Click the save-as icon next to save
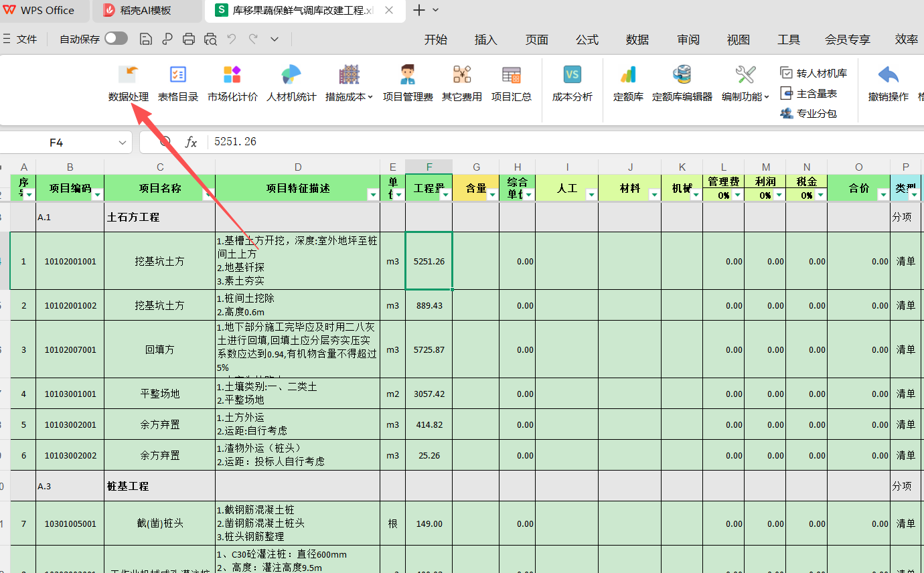The height and width of the screenshot is (573, 924). pyautogui.click(x=167, y=39)
